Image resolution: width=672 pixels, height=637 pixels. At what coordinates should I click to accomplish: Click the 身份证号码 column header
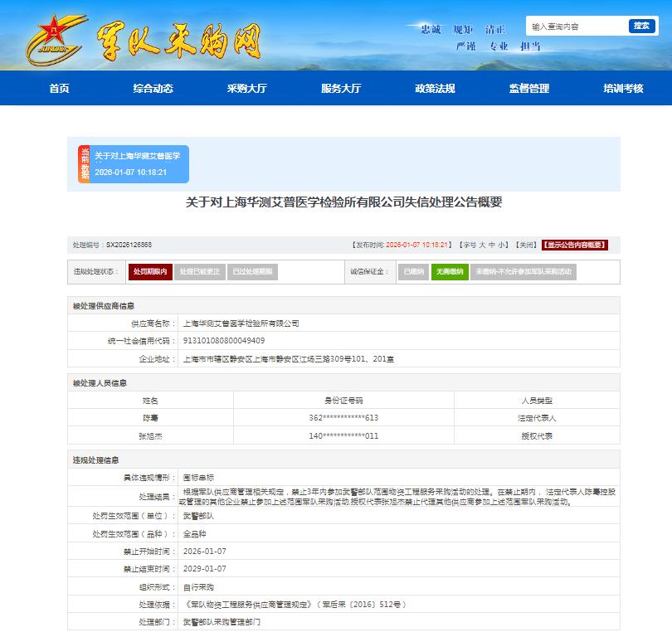point(343,401)
